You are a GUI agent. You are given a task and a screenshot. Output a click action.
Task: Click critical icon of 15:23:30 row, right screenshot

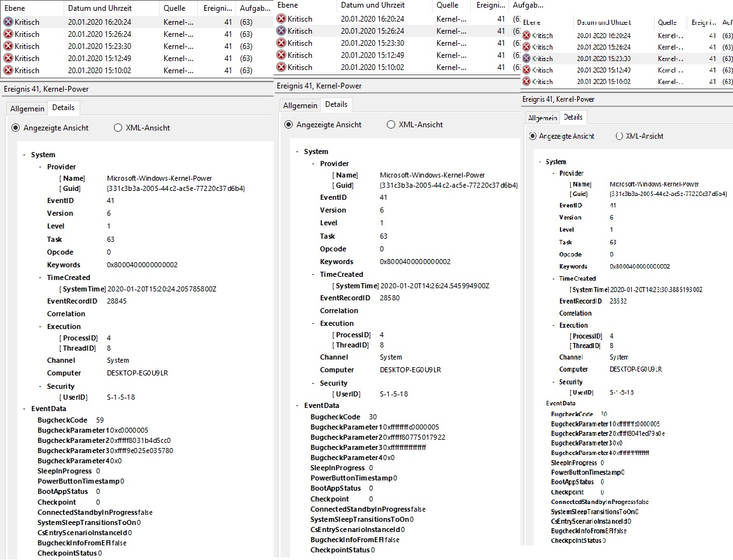point(527,59)
